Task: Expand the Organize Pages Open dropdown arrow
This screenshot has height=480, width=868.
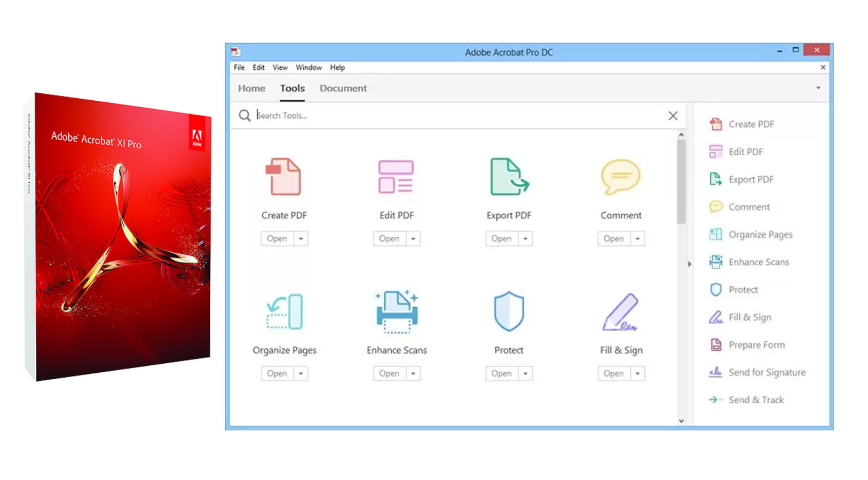Action: [x=301, y=373]
